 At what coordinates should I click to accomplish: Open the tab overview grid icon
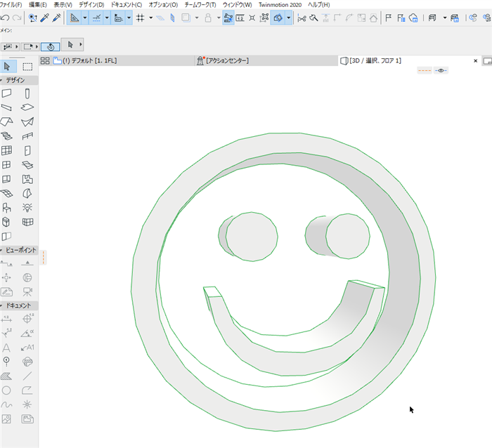(x=45, y=60)
